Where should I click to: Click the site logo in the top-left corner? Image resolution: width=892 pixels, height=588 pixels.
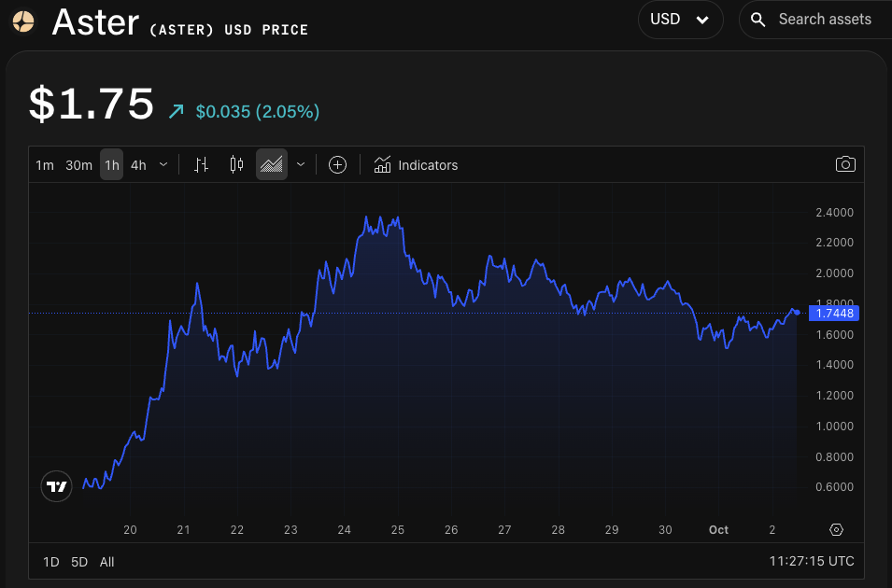click(x=21, y=21)
